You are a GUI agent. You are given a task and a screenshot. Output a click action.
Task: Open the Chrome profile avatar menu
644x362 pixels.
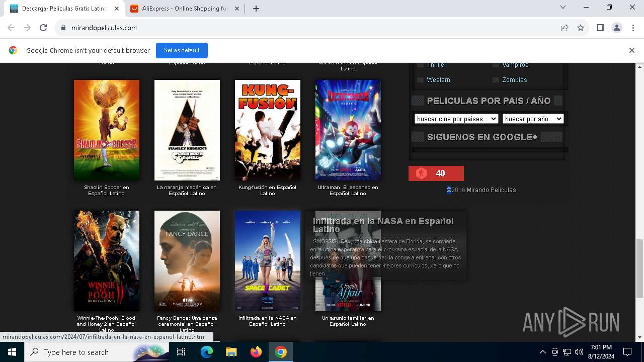click(616, 28)
